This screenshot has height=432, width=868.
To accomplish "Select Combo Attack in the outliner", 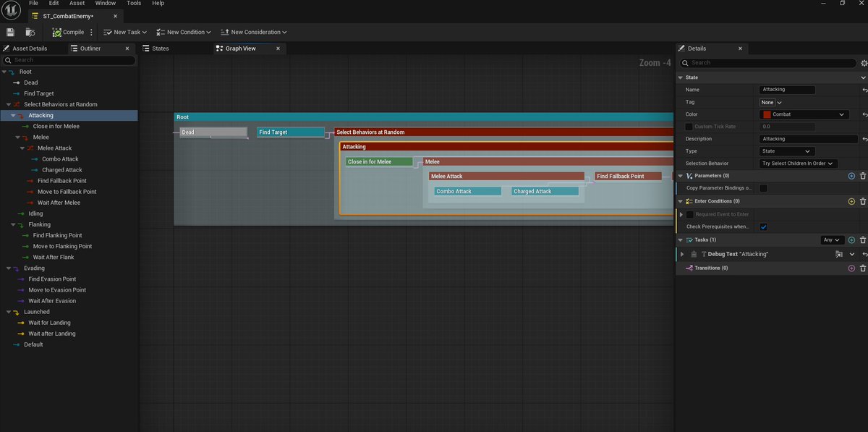I will click(x=60, y=158).
